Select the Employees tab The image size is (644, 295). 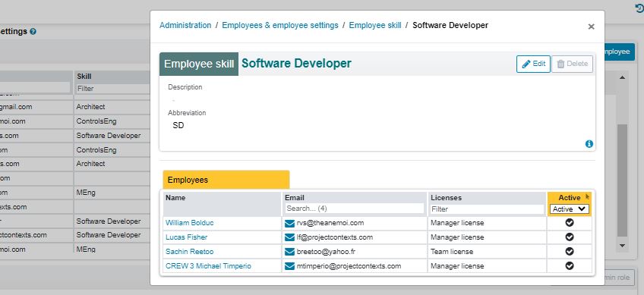(226, 180)
